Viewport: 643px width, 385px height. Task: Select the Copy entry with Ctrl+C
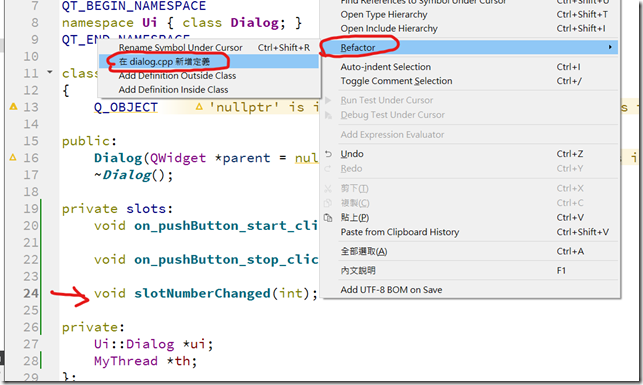coord(470,203)
